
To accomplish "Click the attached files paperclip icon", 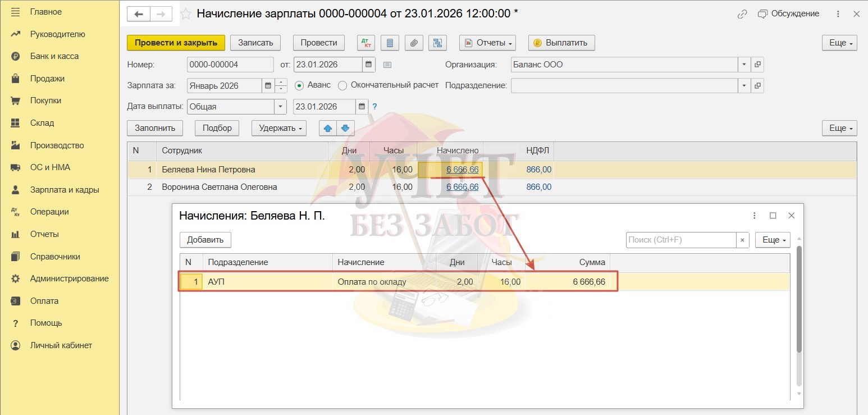I will tap(414, 43).
